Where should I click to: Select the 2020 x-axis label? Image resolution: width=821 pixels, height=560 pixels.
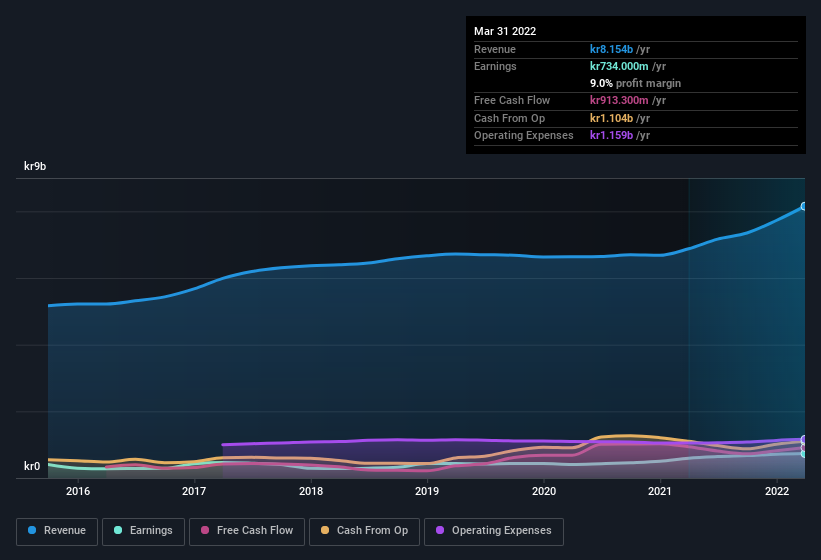pos(544,491)
